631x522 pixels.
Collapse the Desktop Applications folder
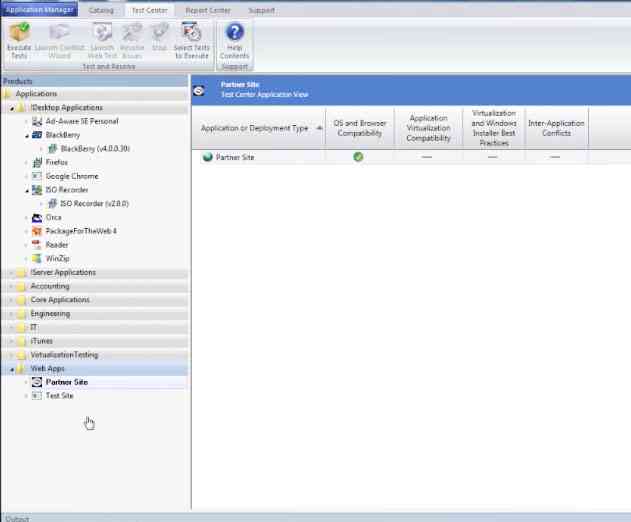pyautogui.click(x=12, y=108)
